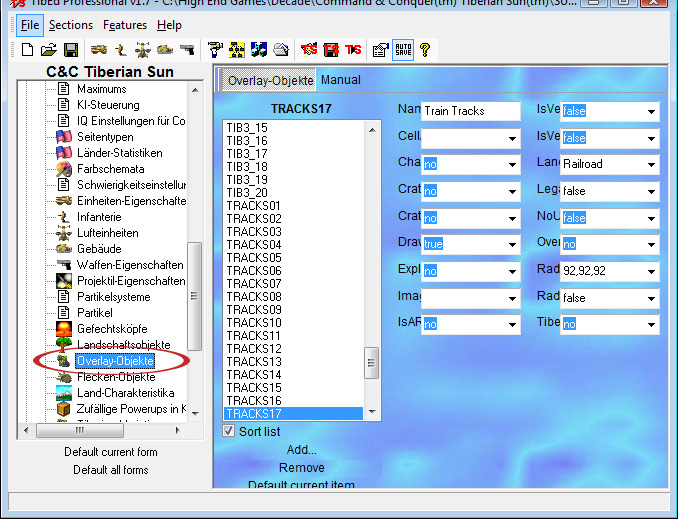This screenshot has height=519, width=678.
Task: Select Land-Charakteristika landscape tree icon
Action: 64,393
